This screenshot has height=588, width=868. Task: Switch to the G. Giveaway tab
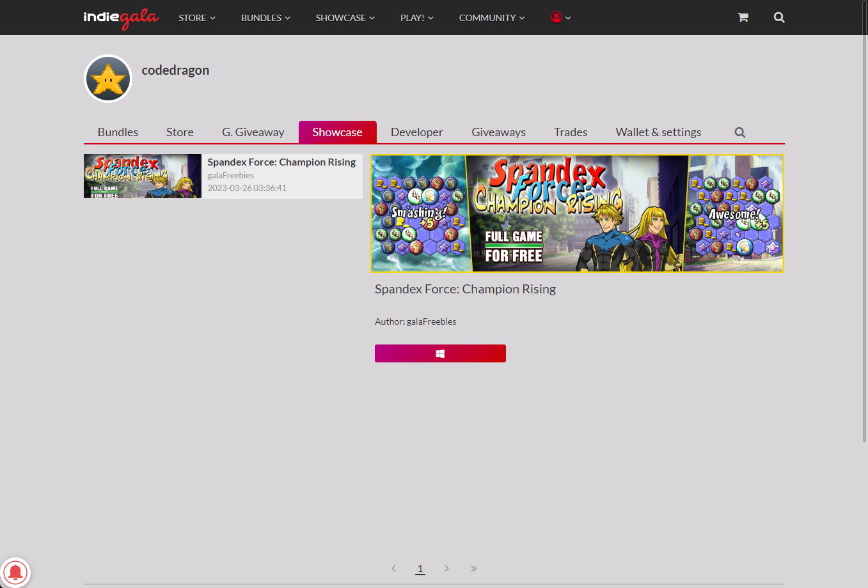pos(253,132)
